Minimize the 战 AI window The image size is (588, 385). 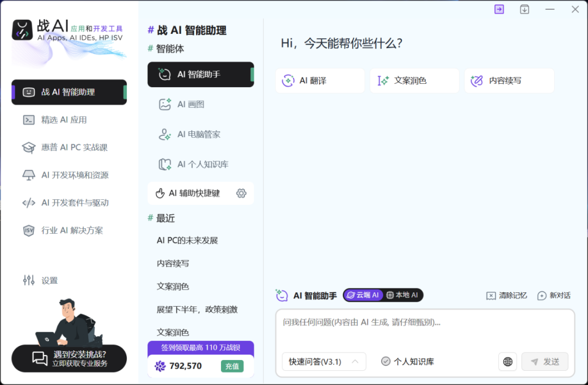pos(550,9)
